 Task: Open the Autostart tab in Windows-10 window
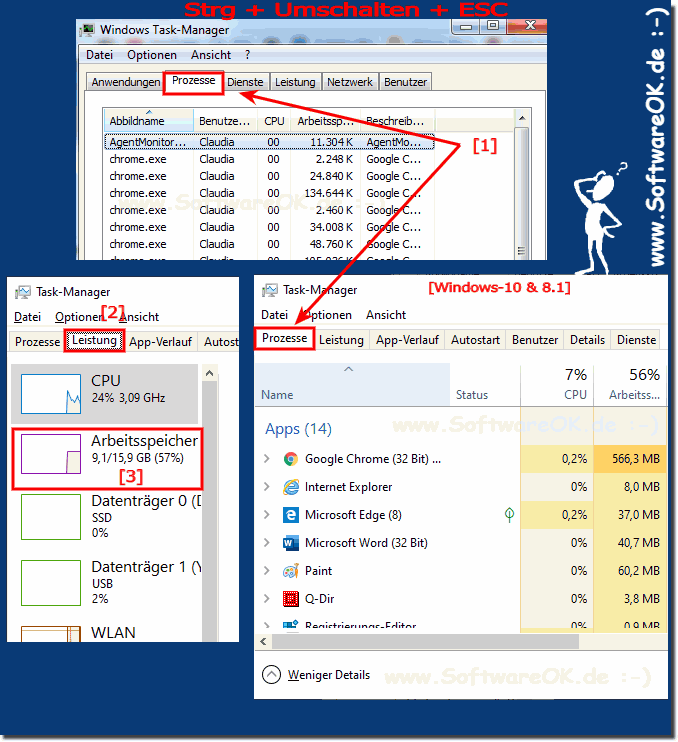tap(475, 340)
